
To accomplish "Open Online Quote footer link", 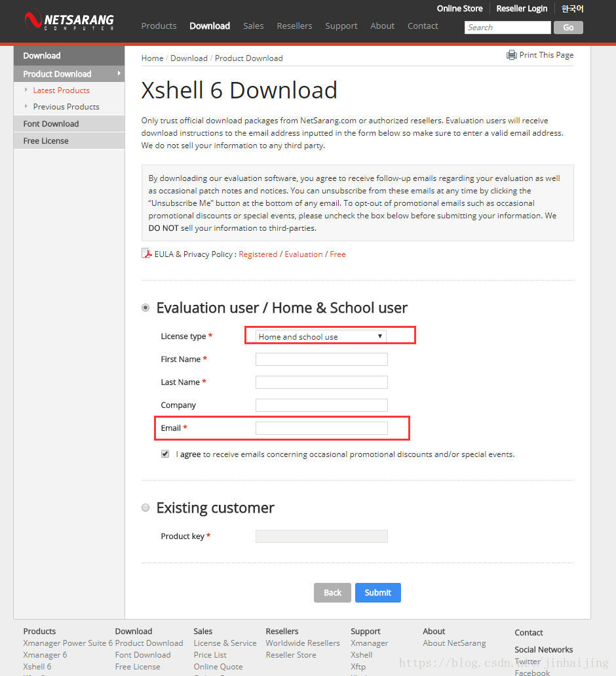I will [x=218, y=667].
